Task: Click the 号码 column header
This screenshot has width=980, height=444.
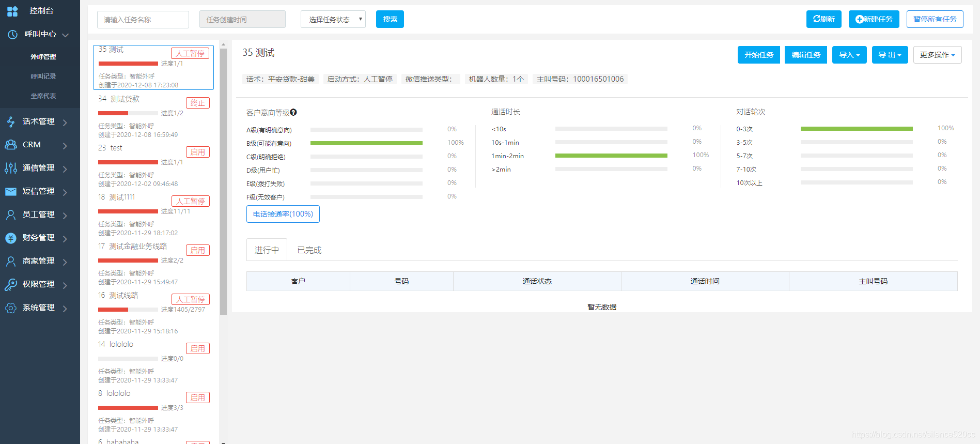Action: click(x=401, y=281)
